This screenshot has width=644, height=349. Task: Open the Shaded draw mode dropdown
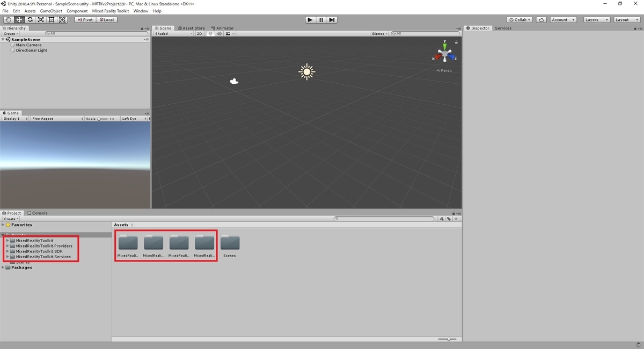pyautogui.click(x=173, y=34)
